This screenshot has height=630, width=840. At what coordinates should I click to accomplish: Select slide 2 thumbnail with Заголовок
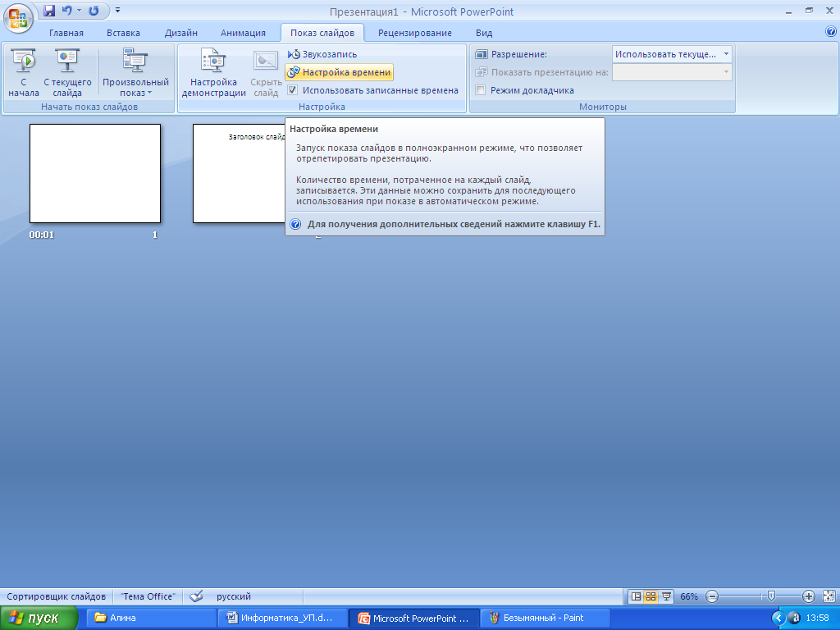coord(239,174)
